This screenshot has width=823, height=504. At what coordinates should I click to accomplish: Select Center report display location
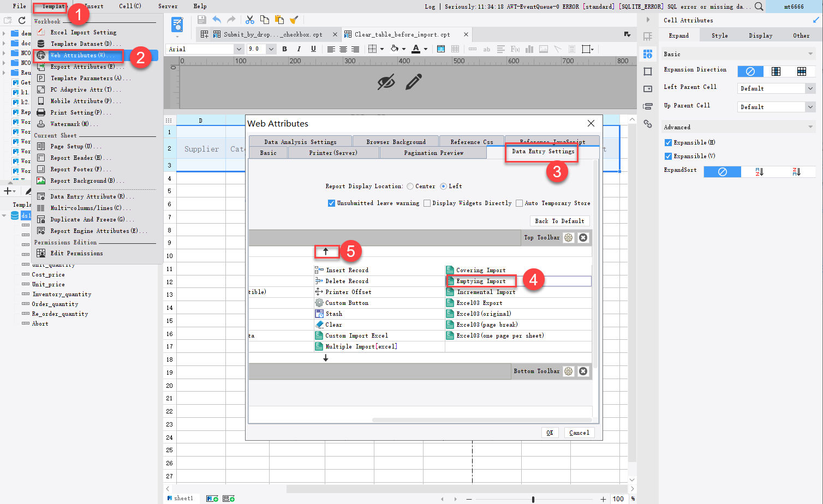click(x=410, y=187)
